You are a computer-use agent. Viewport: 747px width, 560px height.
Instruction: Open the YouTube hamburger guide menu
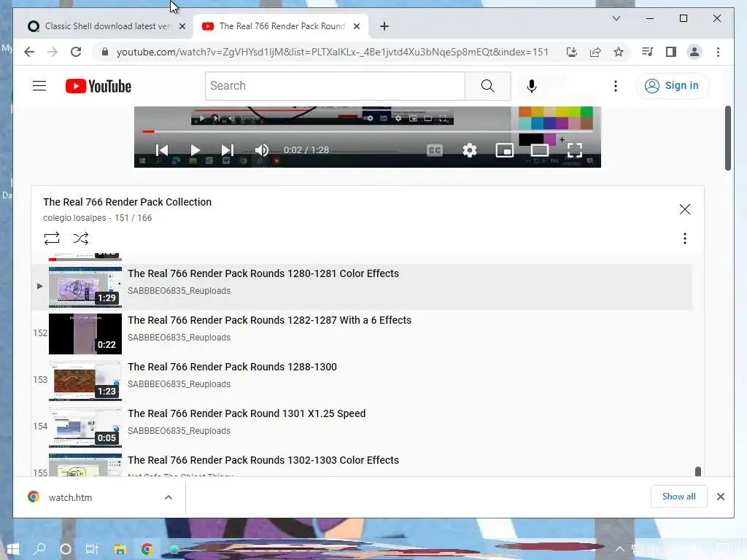tap(39, 86)
